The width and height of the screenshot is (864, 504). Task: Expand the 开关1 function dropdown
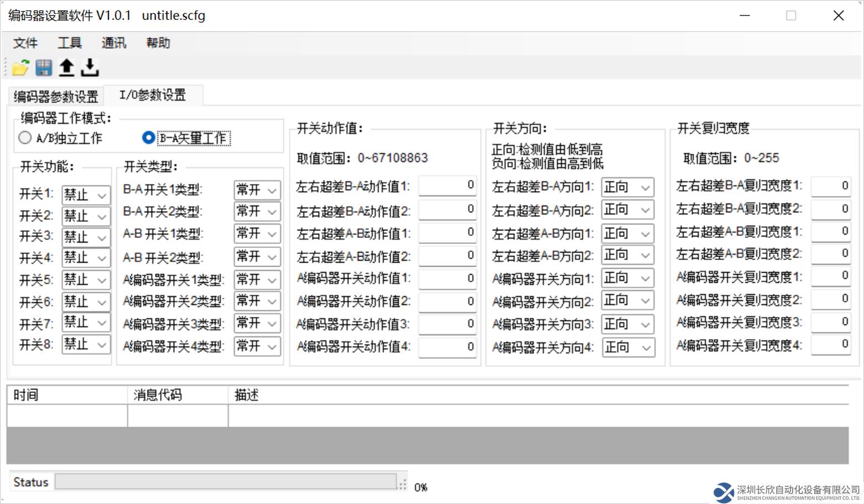[x=86, y=195]
